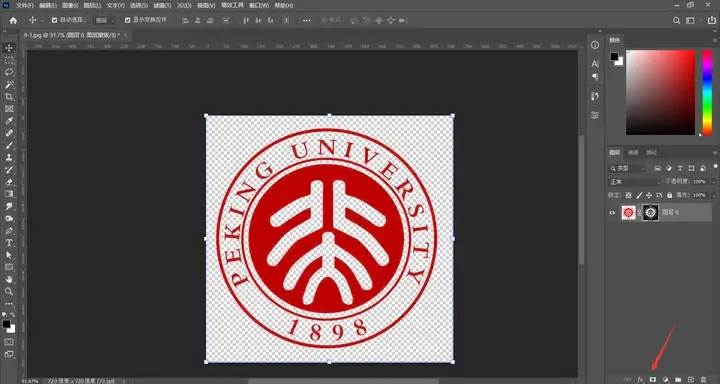Image resolution: width=720 pixels, height=384 pixels.
Task: Click the Home icon in options bar
Action: click(13, 20)
